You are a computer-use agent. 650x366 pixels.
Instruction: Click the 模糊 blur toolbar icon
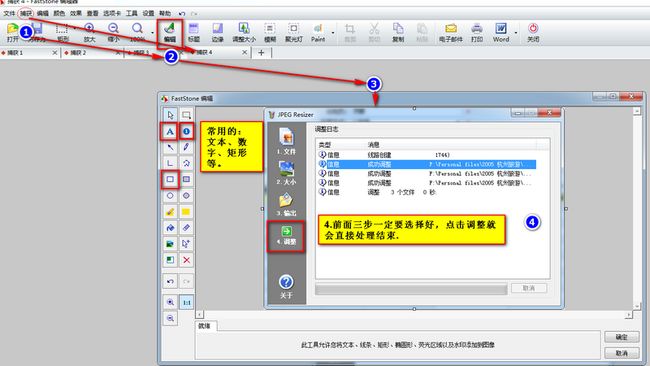tap(270, 32)
